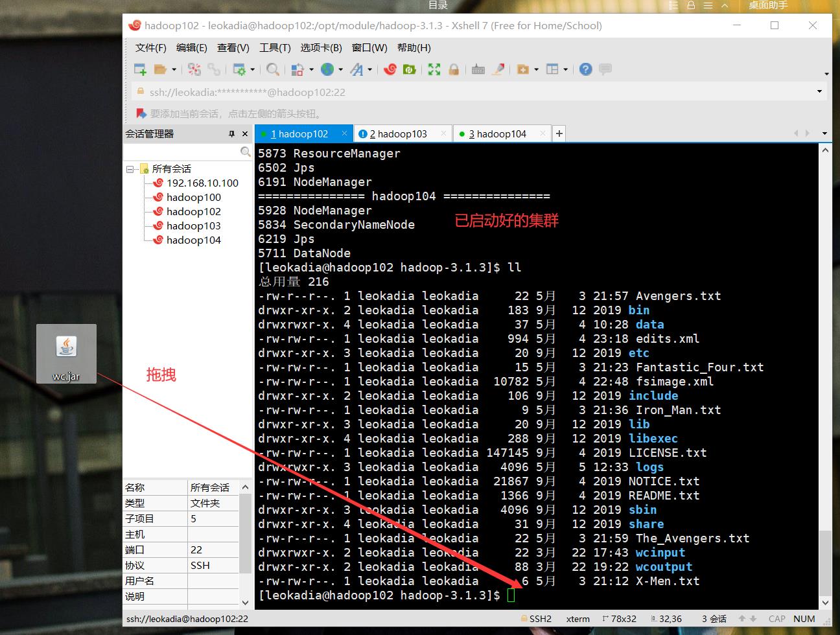
Task: Open the 帮助(H) menu
Action: point(414,48)
